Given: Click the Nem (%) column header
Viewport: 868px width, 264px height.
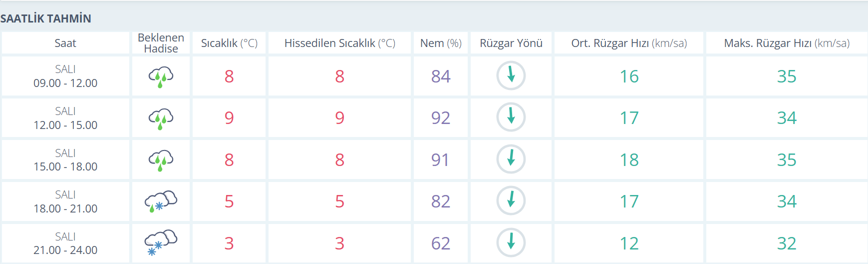Looking at the screenshot, I should click(441, 43).
